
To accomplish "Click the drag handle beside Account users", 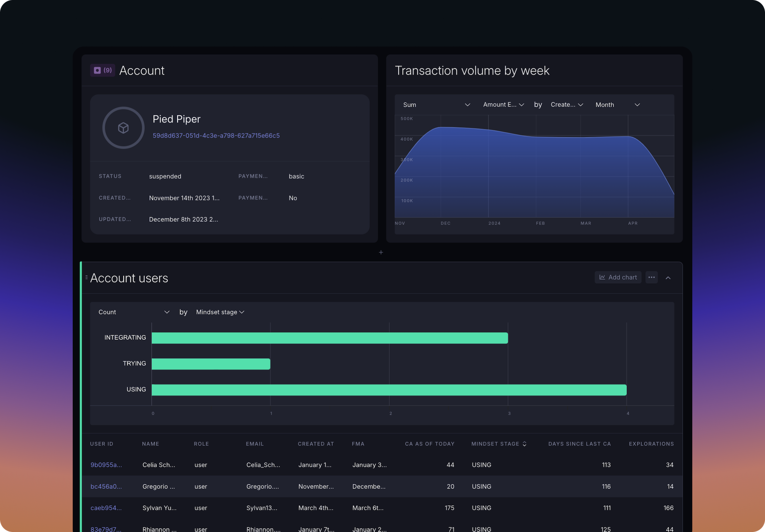I will [86, 277].
